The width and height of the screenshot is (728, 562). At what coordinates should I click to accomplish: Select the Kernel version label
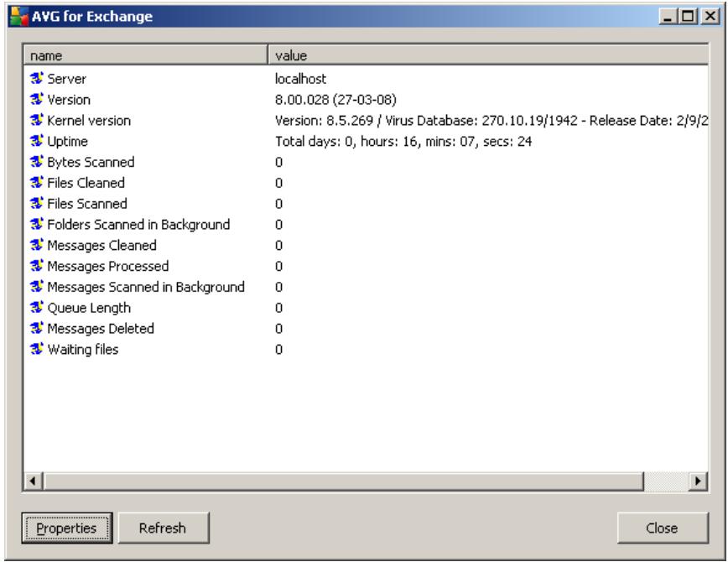[89, 120]
